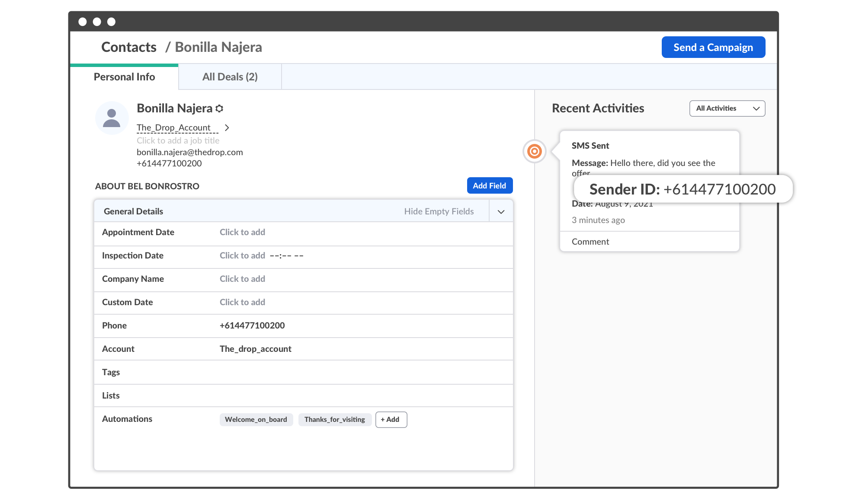Click to add Company Name value
846x504 pixels.
[242, 279]
